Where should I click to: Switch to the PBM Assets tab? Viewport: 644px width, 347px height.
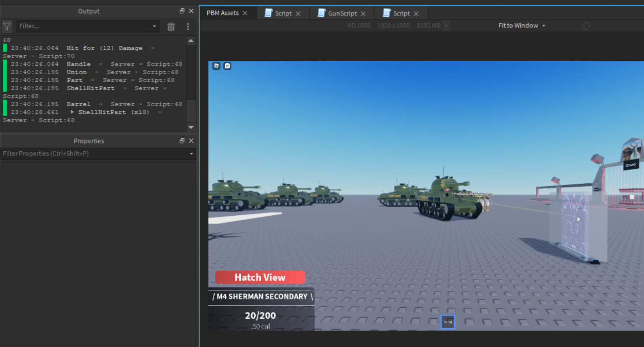tap(222, 13)
